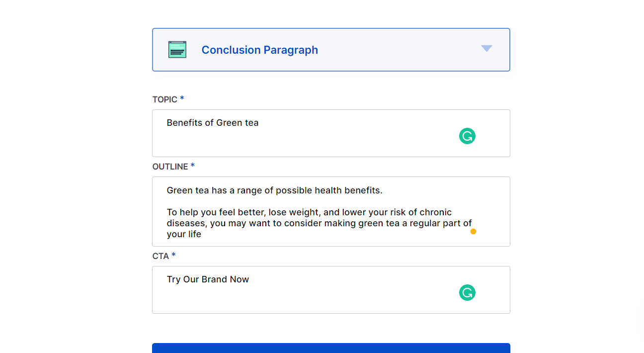644x353 pixels.
Task: Click the 'To help you feel better' line
Action: click(x=309, y=212)
